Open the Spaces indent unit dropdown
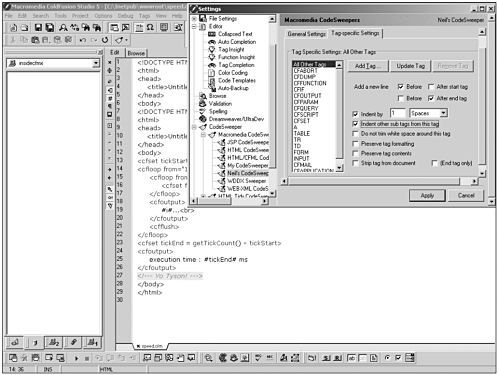The height and width of the screenshot is (375, 499). [x=443, y=113]
